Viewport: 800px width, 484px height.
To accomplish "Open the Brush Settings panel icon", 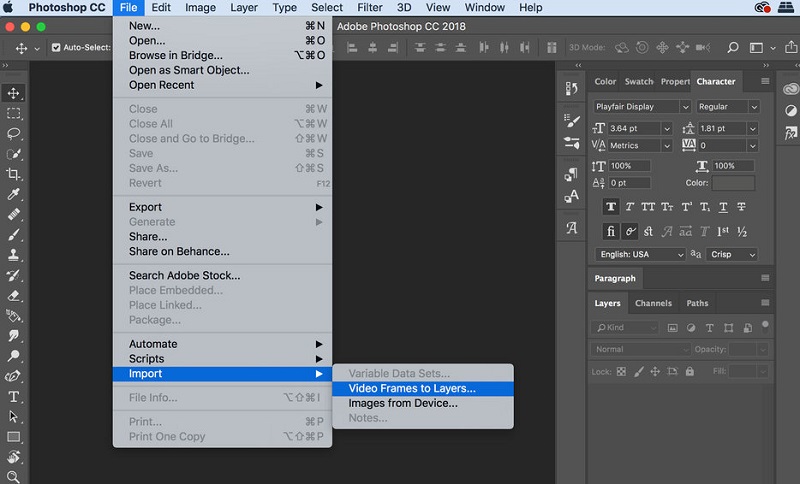I will click(x=572, y=120).
